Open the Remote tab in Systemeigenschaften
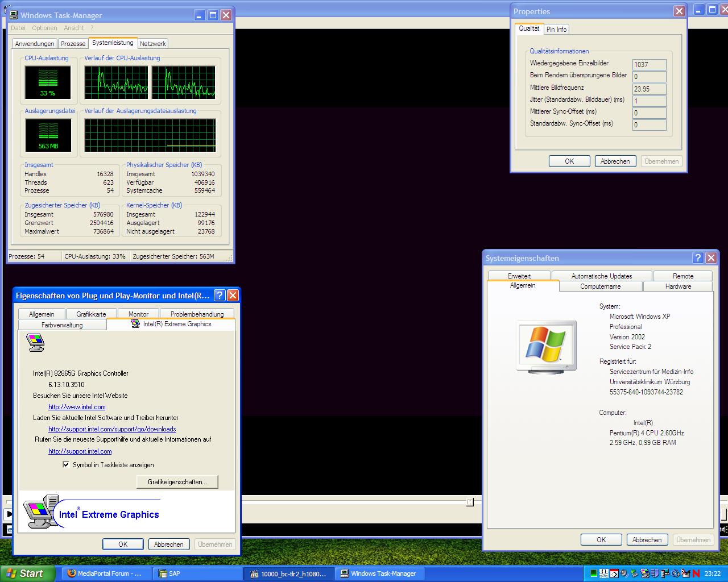Image resolution: width=728 pixels, height=582 pixels. [683, 276]
